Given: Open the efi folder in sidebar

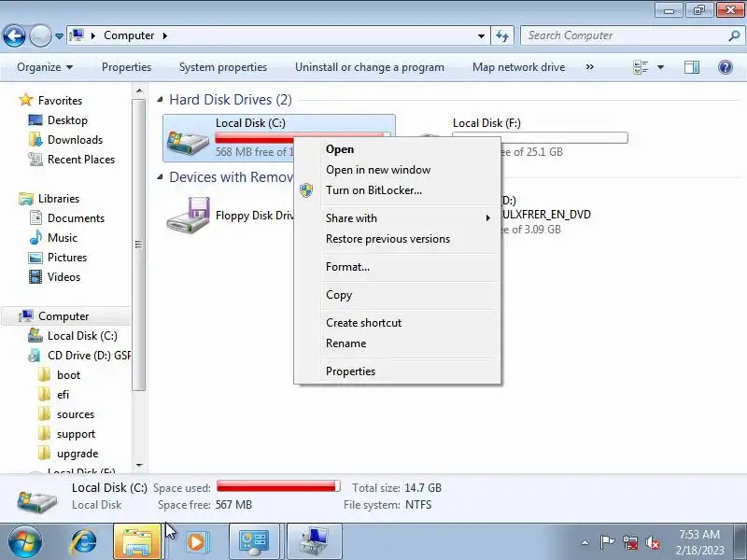Looking at the screenshot, I should pyautogui.click(x=63, y=394).
